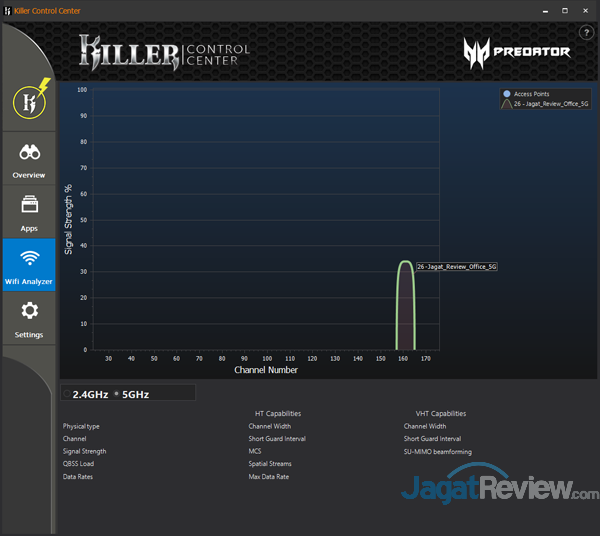
Task: Open the Overview binoculars icon
Action: [29, 153]
